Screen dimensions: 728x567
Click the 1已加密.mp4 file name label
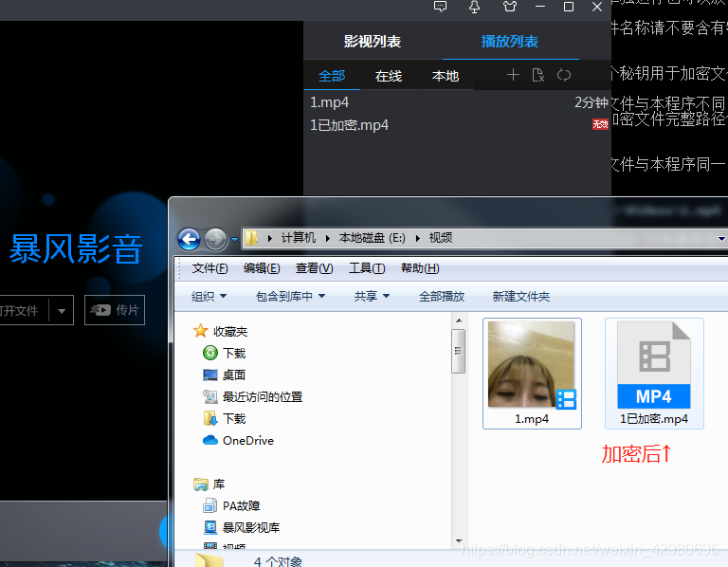pyautogui.click(x=654, y=419)
